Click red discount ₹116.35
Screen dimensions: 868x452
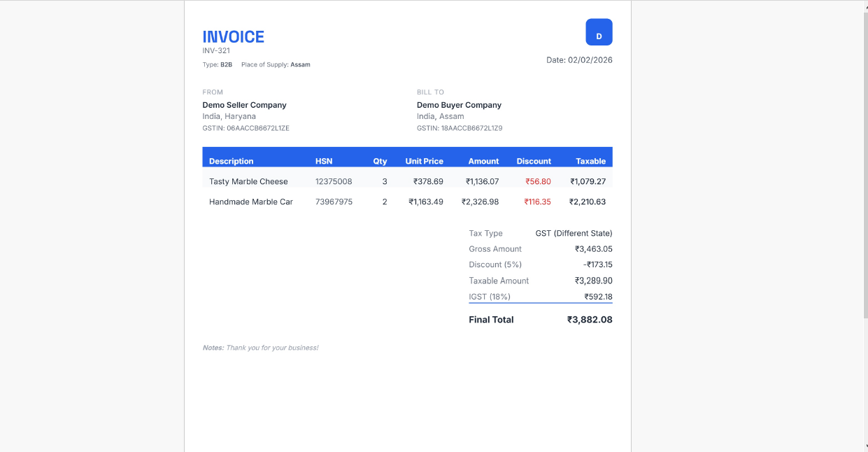coord(537,202)
